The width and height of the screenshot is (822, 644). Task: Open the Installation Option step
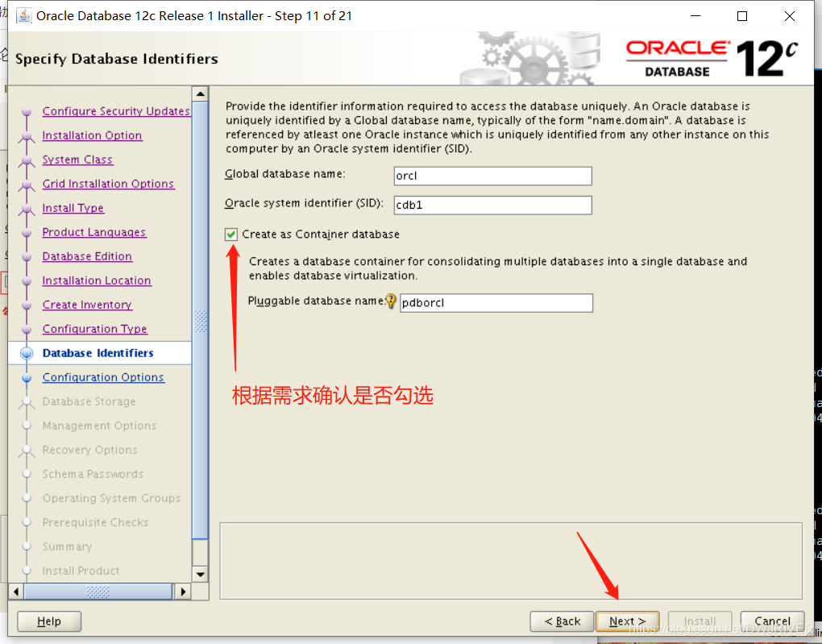coord(92,135)
